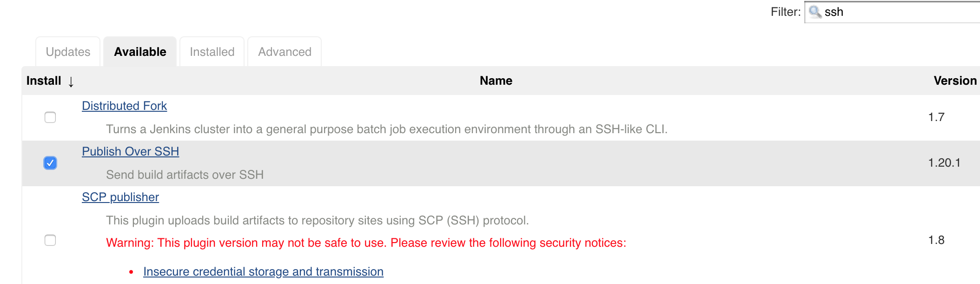Image resolution: width=980 pixels, height=284 pixels.
Task: Switch to the Updates tab
Action: [x=68, y=52]
